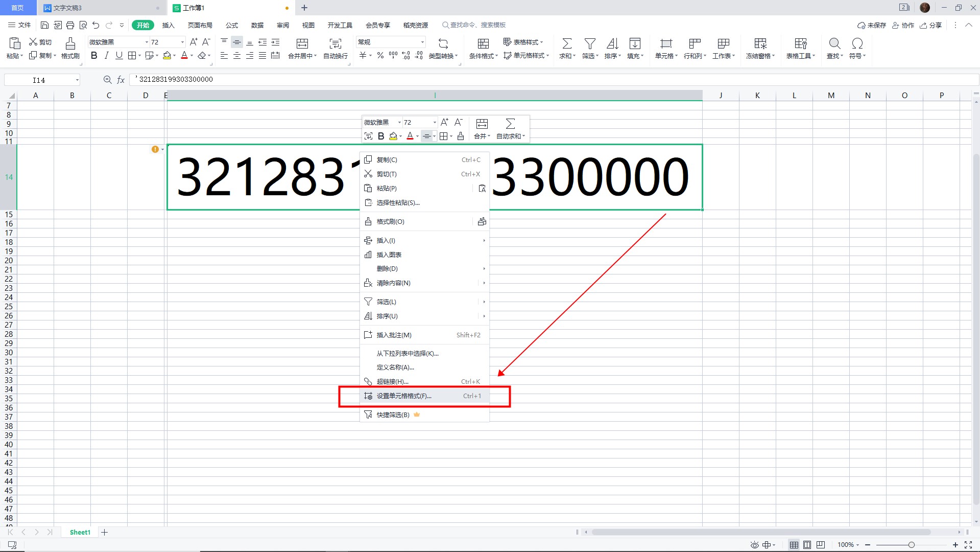Open the number format dropdown showing 常规
Viewport: 980px width, 552px height.
coord(422,42)
